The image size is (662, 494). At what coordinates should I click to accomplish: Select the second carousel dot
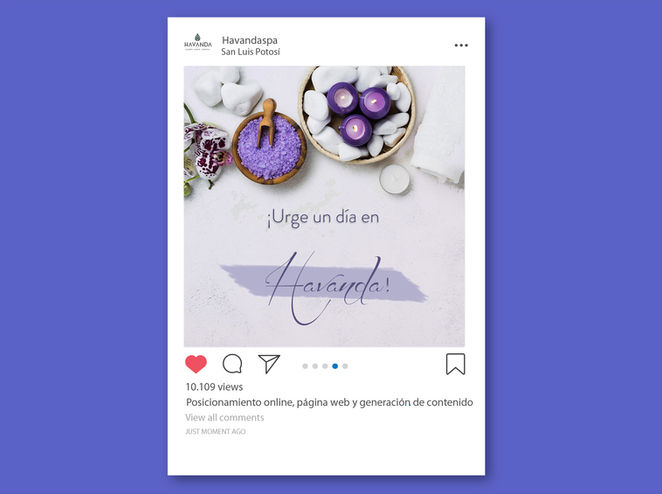315,366
